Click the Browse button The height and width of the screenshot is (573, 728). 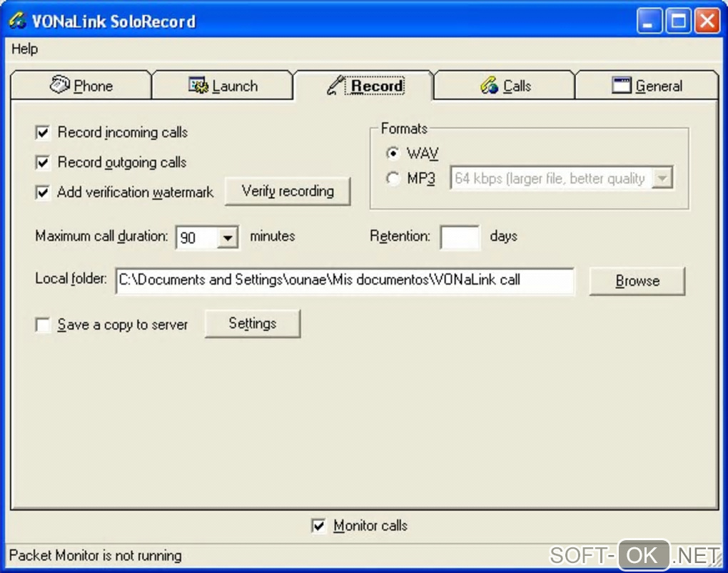click(637, 280)
